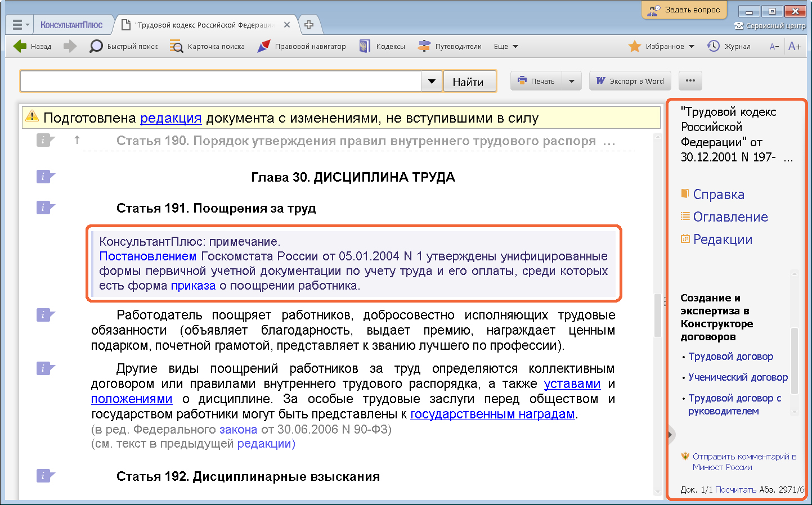Close the Трудовой кодекс tab
Screen dimensions: 812x505
[287, 25]
